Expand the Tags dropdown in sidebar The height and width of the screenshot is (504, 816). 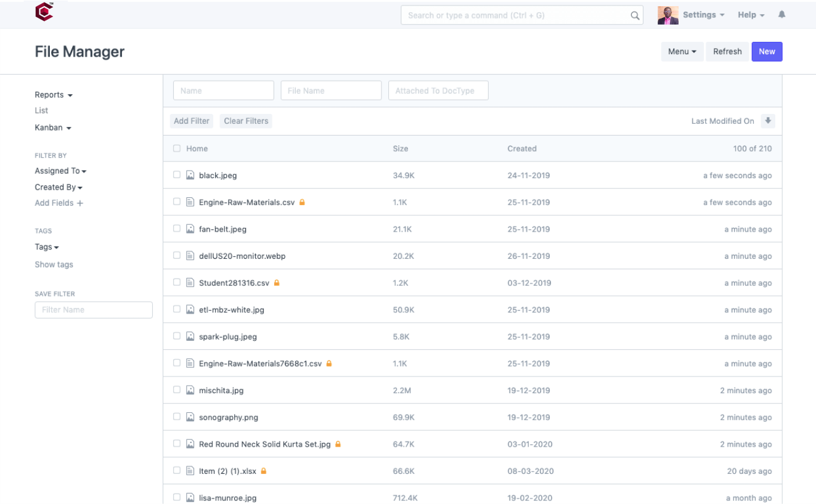pyautogui.click(x=47, y=247)
